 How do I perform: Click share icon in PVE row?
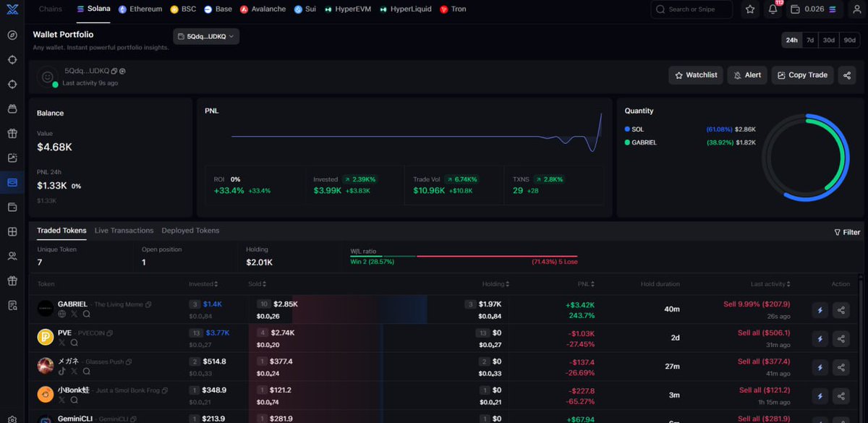click(x=841, y=338)
